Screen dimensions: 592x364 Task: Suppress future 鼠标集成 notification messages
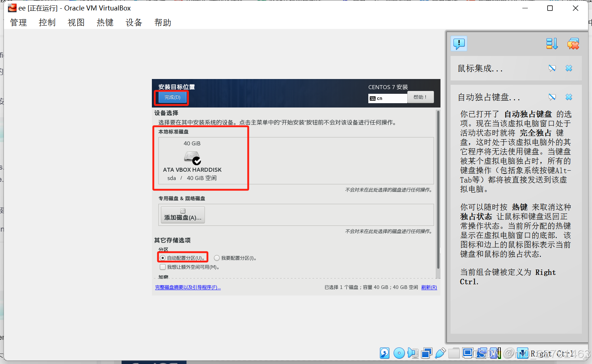coord(552,68)
